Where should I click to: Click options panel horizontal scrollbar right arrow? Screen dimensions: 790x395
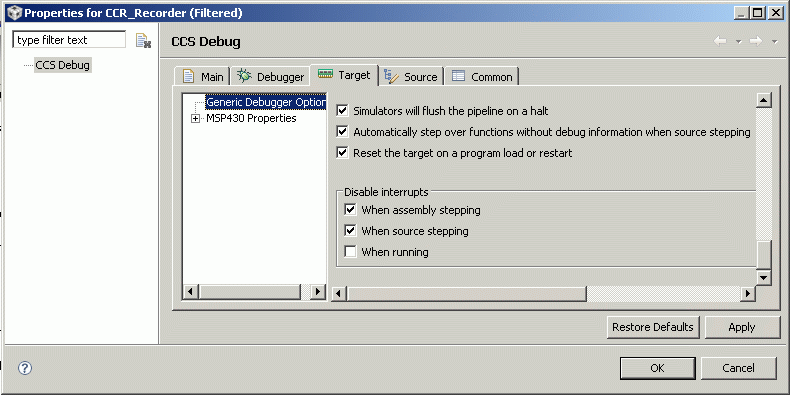click(x=748, y=293)
